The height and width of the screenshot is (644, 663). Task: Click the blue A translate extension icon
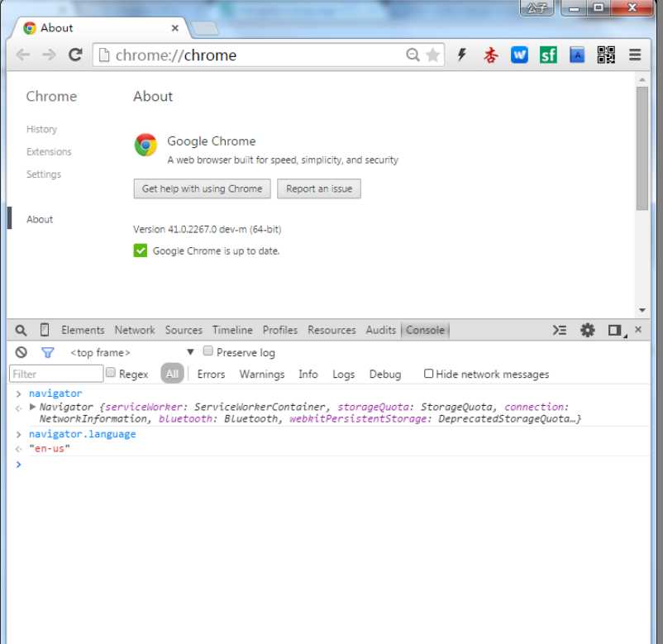click(x=577, y=55)
